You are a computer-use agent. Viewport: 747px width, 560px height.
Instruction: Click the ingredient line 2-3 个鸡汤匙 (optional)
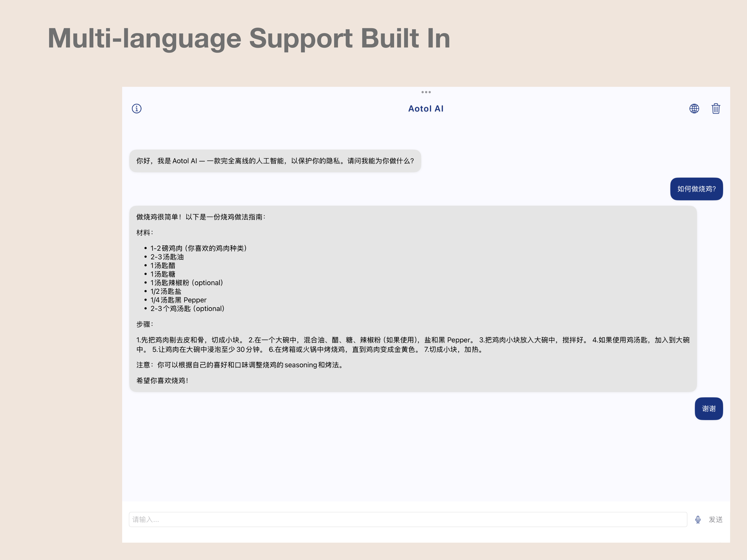[x=187, y=309]
